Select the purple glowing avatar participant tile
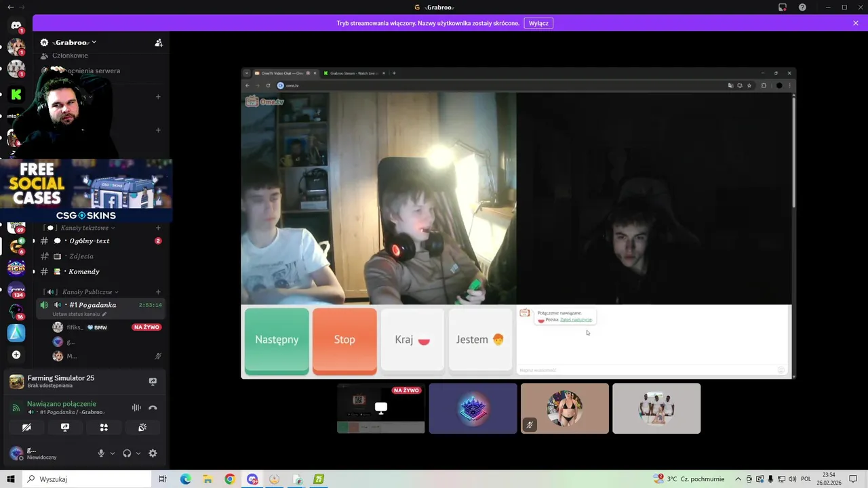The image size is (868, 488). (x=473, y=408)
